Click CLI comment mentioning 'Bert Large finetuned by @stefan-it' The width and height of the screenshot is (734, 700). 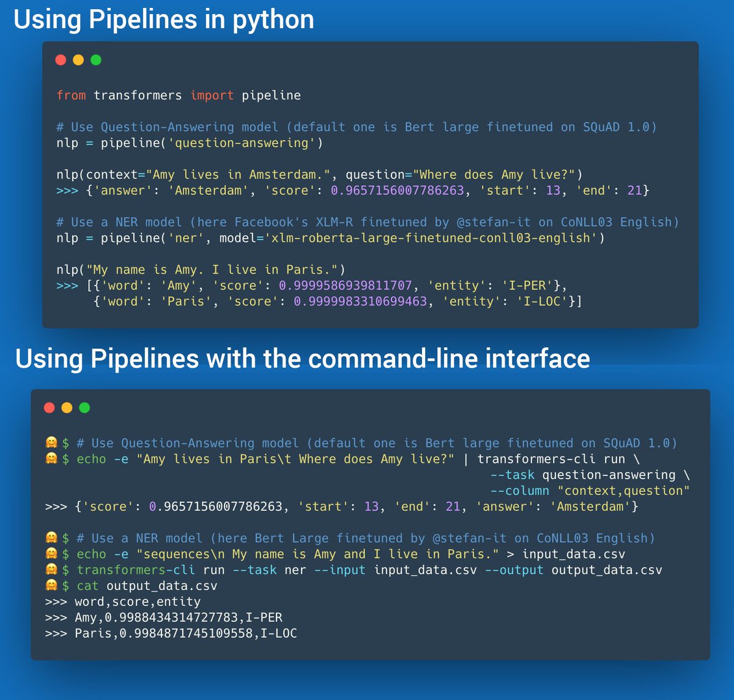(366, 538)
